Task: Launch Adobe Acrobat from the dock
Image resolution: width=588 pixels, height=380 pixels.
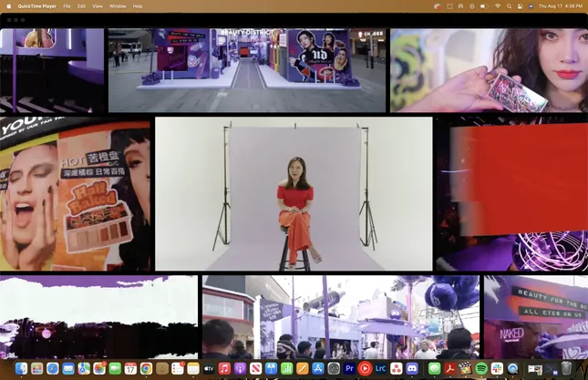Action: pos(449,368)
